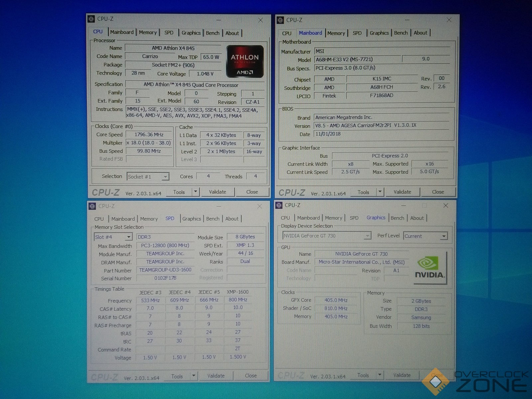Click part number TEAMGROUP-UD3-1600
The width and height of the screenshot is (532, 399).
[165, 270]
